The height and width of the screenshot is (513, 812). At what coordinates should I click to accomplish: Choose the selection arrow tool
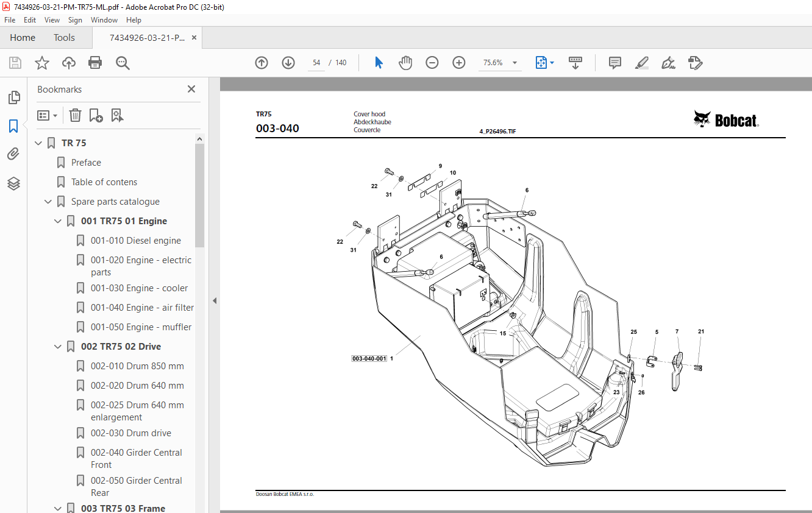pos(379,63)
